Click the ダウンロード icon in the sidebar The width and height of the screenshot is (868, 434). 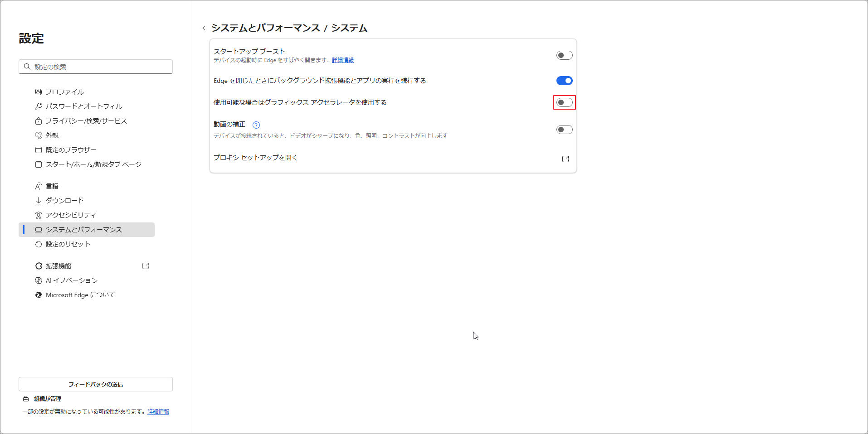39,200
